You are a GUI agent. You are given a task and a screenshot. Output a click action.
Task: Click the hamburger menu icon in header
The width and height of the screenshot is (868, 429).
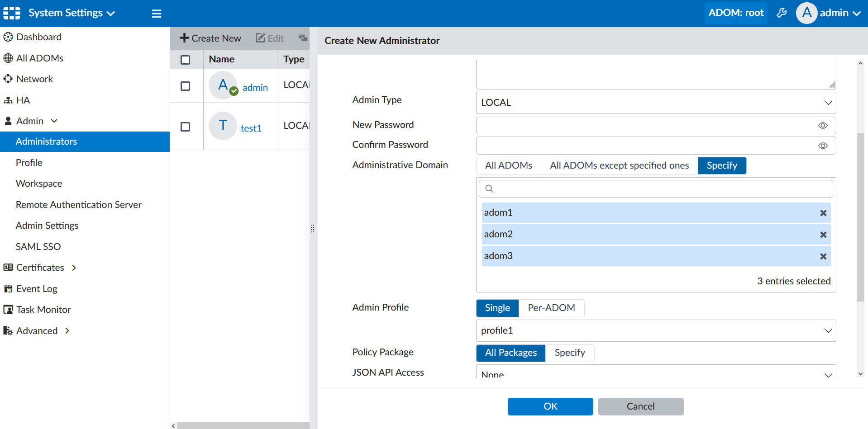click(157, 14)
